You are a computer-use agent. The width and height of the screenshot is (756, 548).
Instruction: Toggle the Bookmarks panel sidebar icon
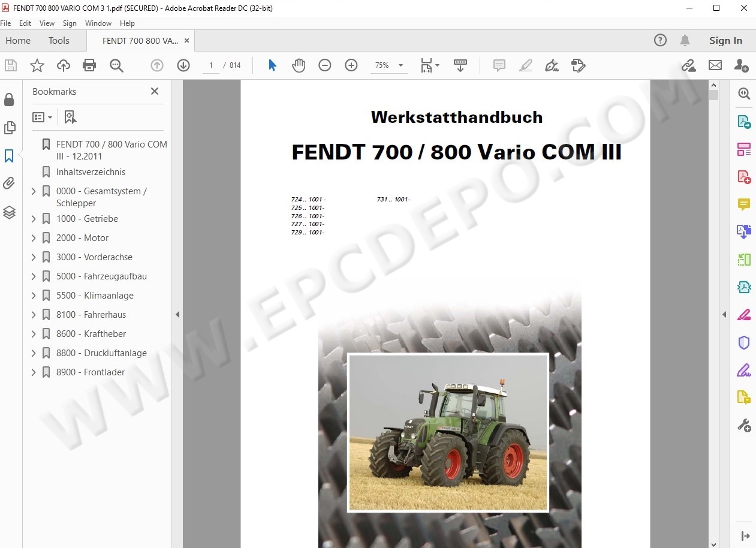point(9,156)
